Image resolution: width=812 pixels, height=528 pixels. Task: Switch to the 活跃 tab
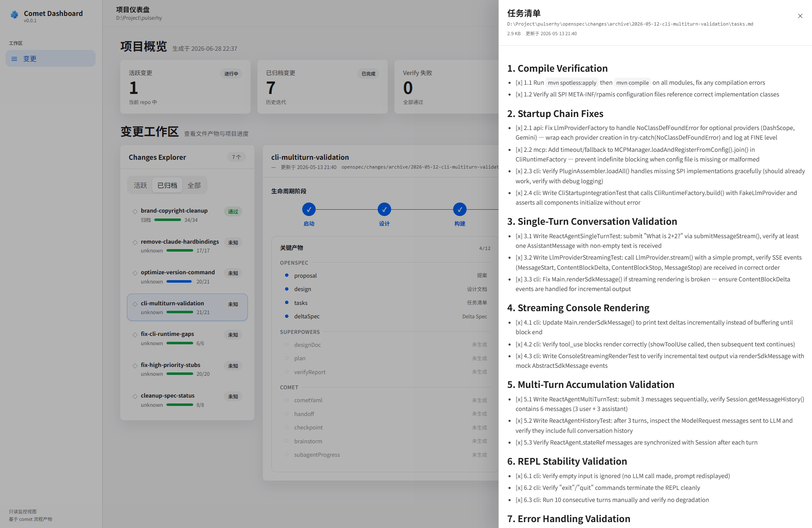tap(140, 185)
